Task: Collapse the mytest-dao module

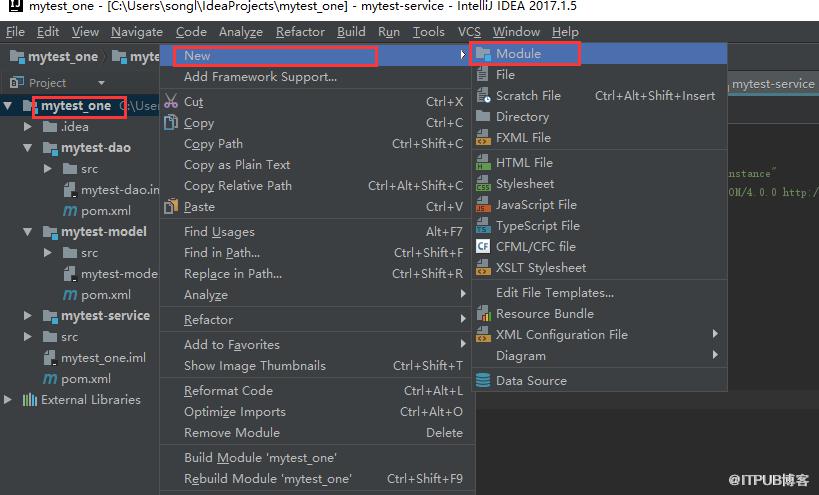Action: (x=27, y=148)
